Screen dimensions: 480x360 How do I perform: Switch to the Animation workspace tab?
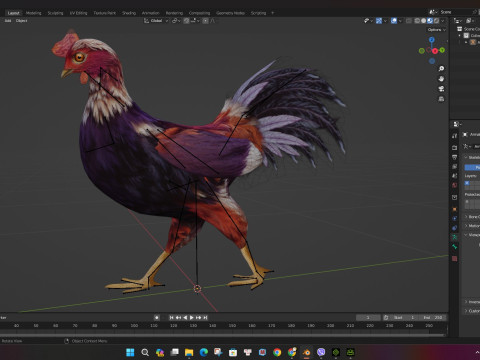click(151, 13)
